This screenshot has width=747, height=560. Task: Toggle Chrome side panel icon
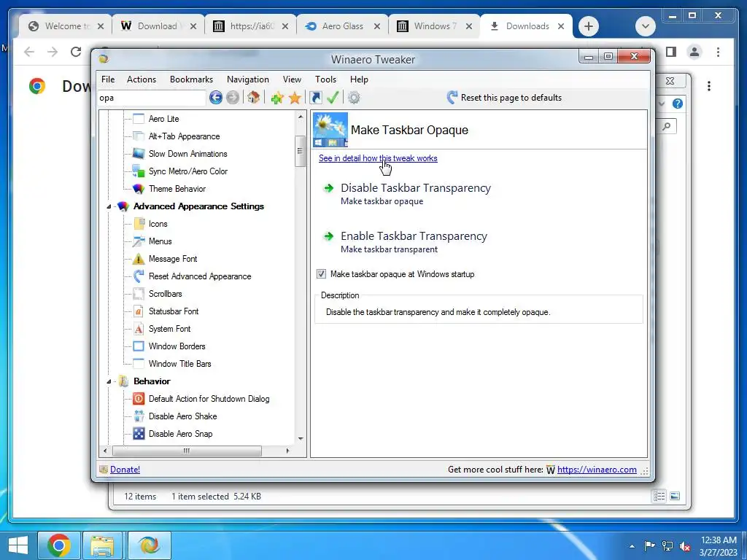pyautogui.click(x=671, y=52)
